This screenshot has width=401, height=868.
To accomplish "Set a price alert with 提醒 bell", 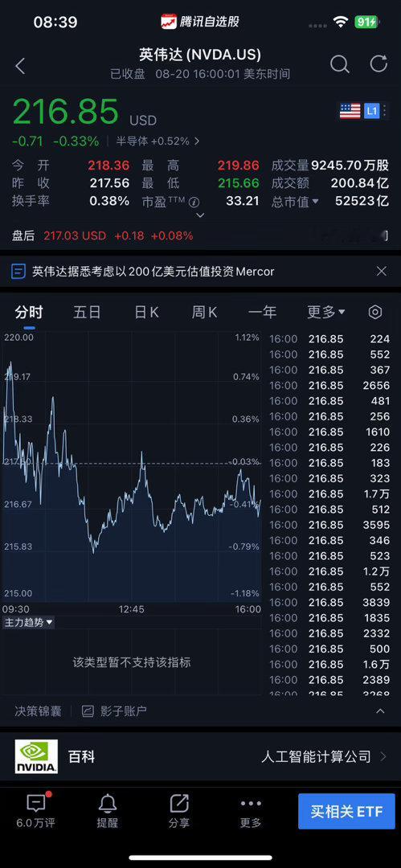I will click(x=108, y=811).
